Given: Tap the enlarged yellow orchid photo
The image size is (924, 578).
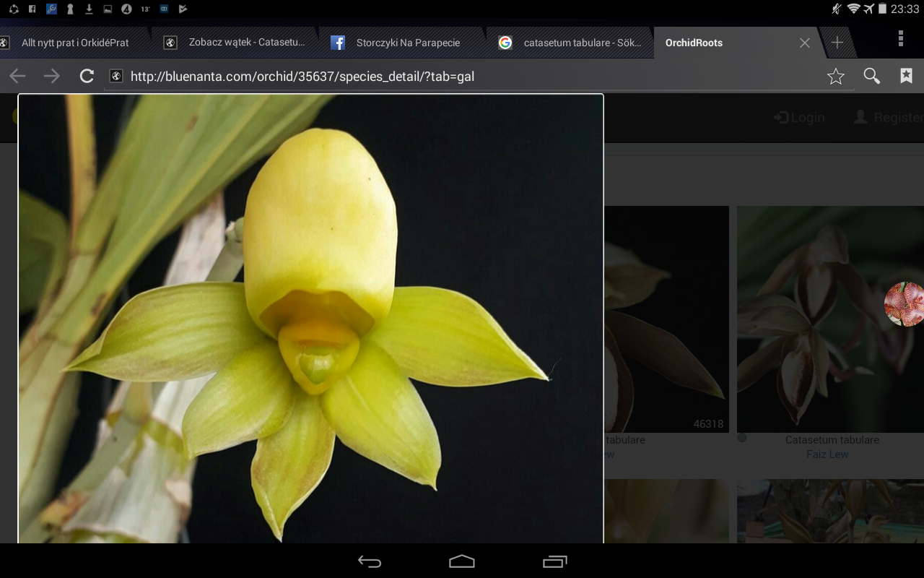Looking at the screenshot, I should point(310,318).
